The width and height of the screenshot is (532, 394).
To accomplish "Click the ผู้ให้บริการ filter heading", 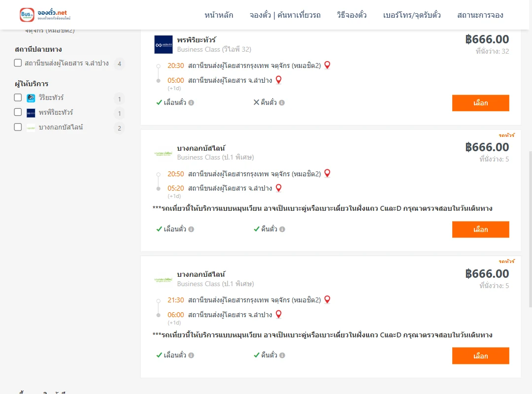I will 32,84.
